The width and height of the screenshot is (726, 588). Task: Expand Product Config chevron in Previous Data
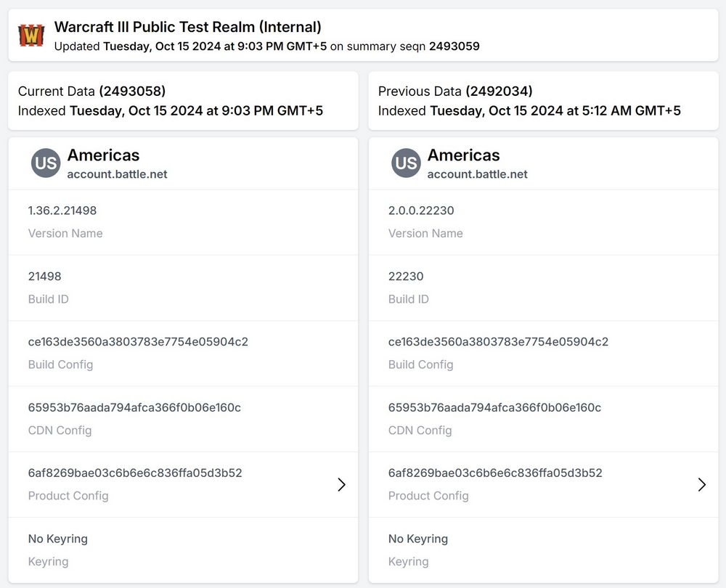702,484
